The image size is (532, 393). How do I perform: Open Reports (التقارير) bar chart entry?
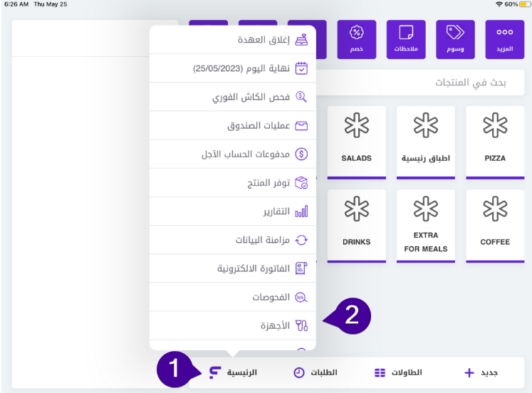click(233, 211)
